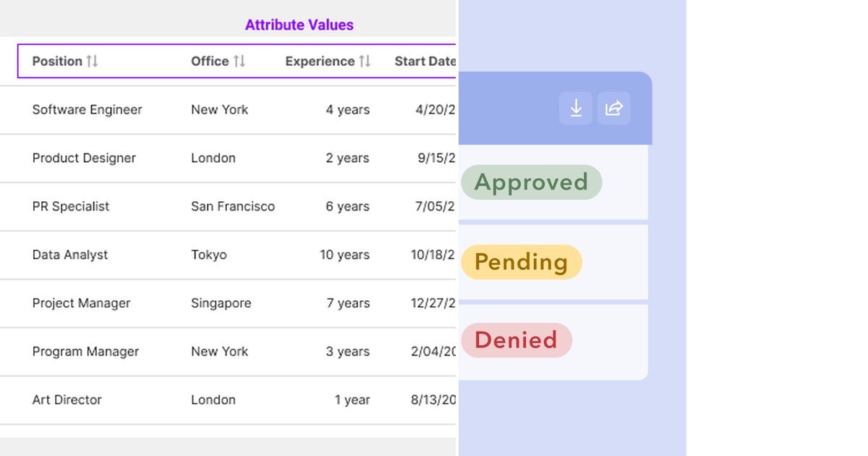Viewport: 868px width, 456px height.
Task: Sort by Position column arrows
Action: pyautogui.click(x=92, y=62)
